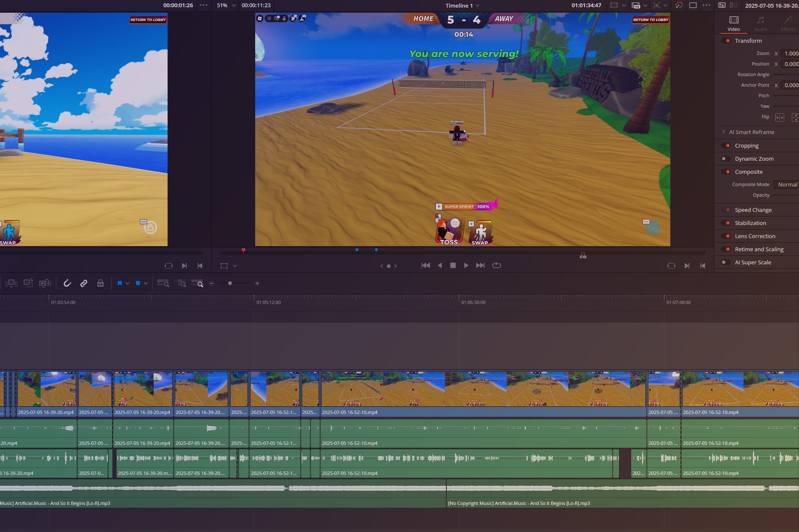This screenshot has width=799, height=532.
Task: Open proxy mode dropdown arrow
Action: coord(645,5)
